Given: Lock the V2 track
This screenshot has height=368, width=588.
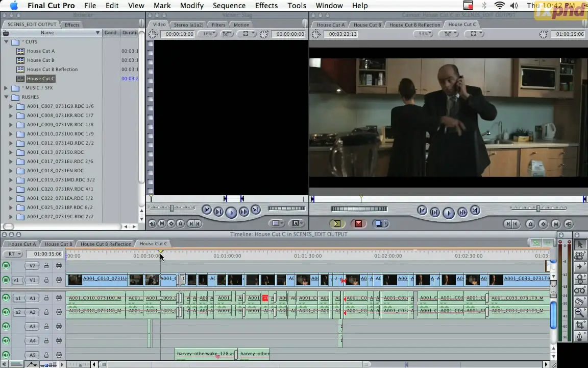Looking at the screenshot, I should coord(46,266).
